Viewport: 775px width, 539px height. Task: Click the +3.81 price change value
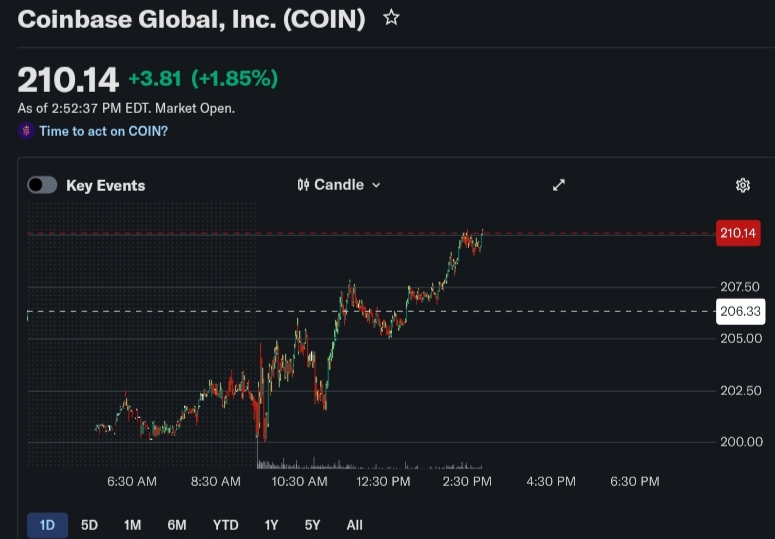(x=155, y=79)
